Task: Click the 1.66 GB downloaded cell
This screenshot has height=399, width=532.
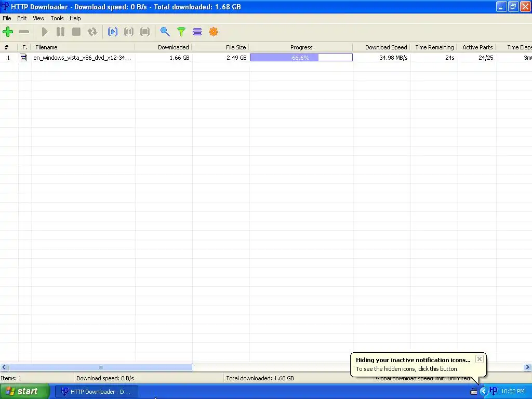Action: click(x=179, y=58)
